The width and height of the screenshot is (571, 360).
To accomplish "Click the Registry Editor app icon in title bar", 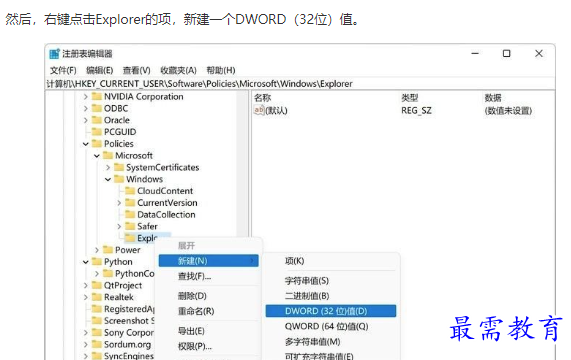I will click(x=54, y=54).
